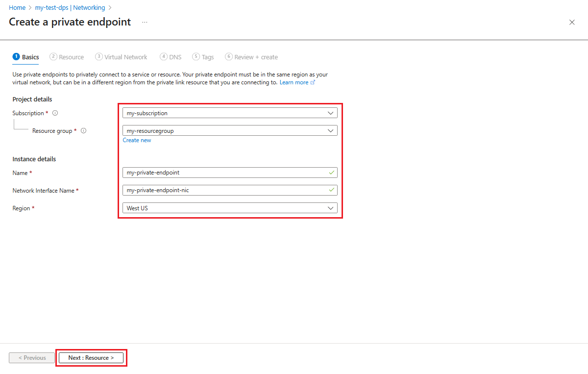The height and width of the screenshot is (374, 588).
Task: Click the Next : Resource button
Action: 91,357
